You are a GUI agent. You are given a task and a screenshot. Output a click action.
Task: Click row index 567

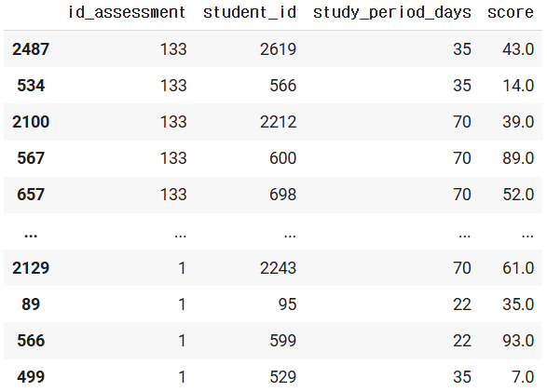pos(31,158)
